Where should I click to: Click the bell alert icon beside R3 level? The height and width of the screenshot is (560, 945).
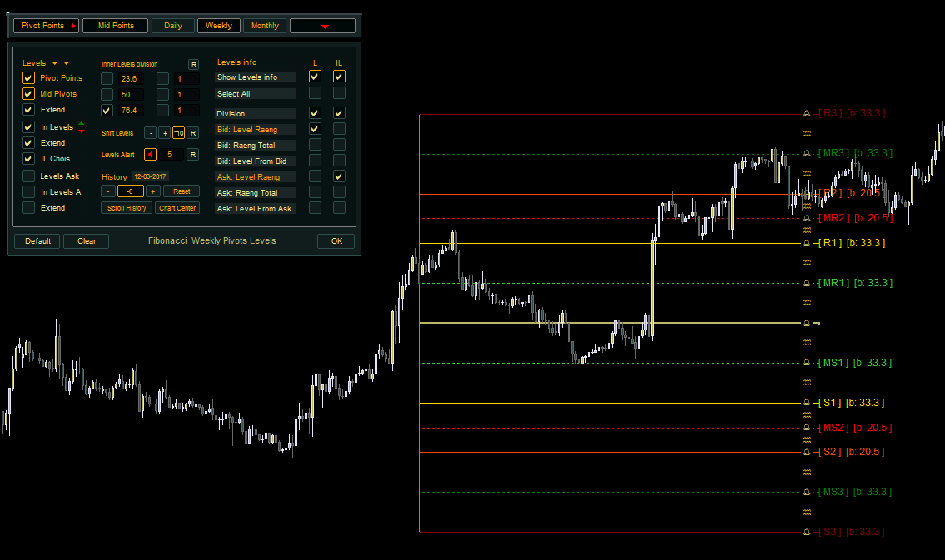(x=806, y=113)
